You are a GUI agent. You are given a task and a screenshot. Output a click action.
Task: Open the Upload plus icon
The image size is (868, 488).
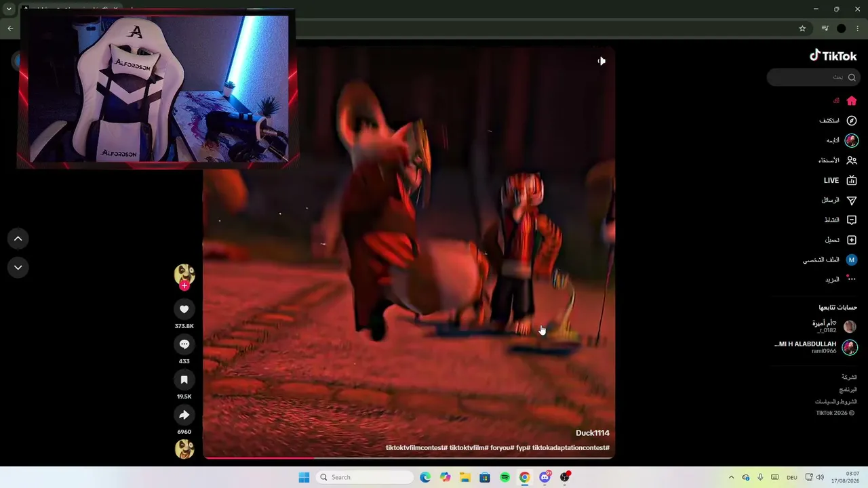coord(852,240)
